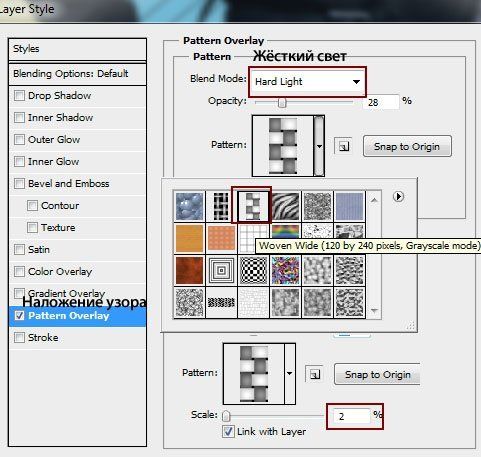Pick the white square grid pattern swatch
Screen dimensions: 481x457
click(249, 238)
